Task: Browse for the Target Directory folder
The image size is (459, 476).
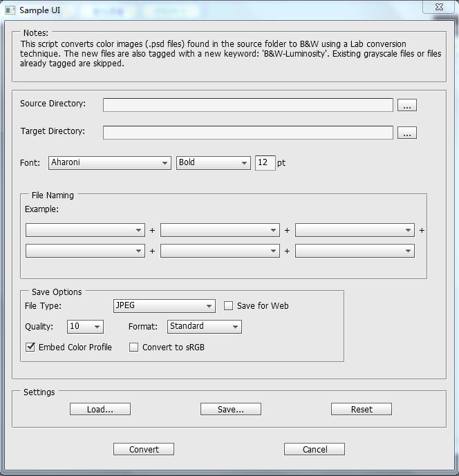Action: [x=408, y=133]
